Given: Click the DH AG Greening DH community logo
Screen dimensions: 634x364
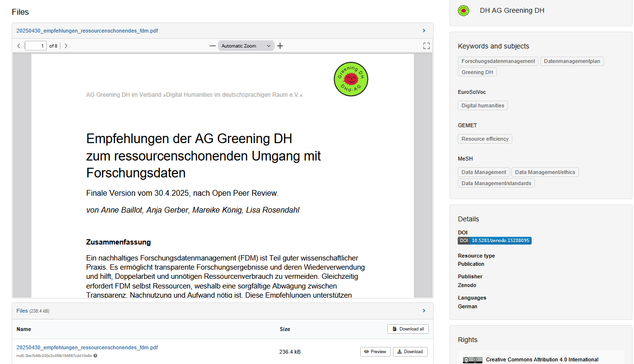Looking at the screenshot, I should click(463, 11).
